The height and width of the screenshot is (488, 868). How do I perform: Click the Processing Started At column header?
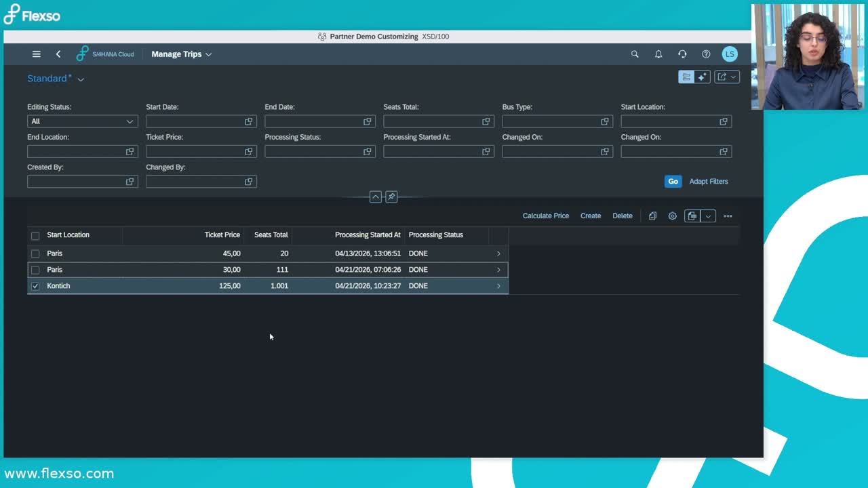click(x=368, y=235)
